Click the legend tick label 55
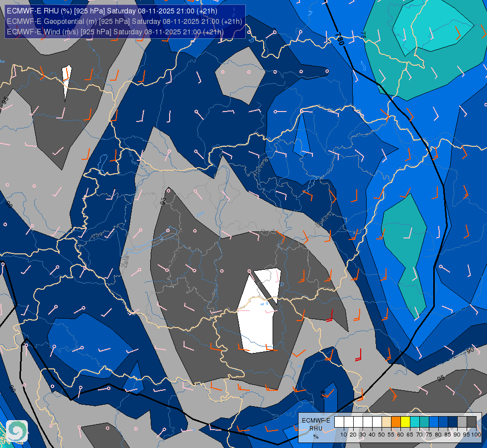487x448 pixels. [391, 435]
